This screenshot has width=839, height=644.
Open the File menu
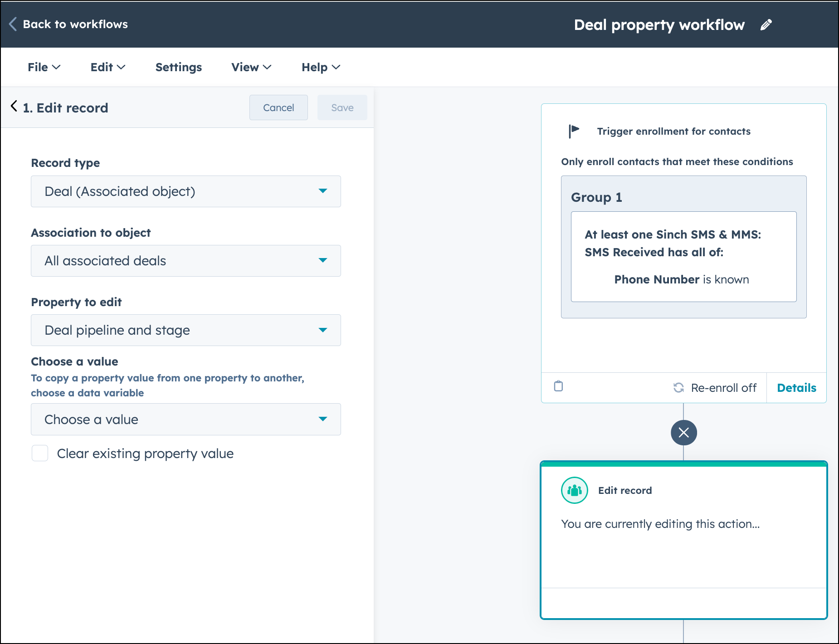click(44, 67)
